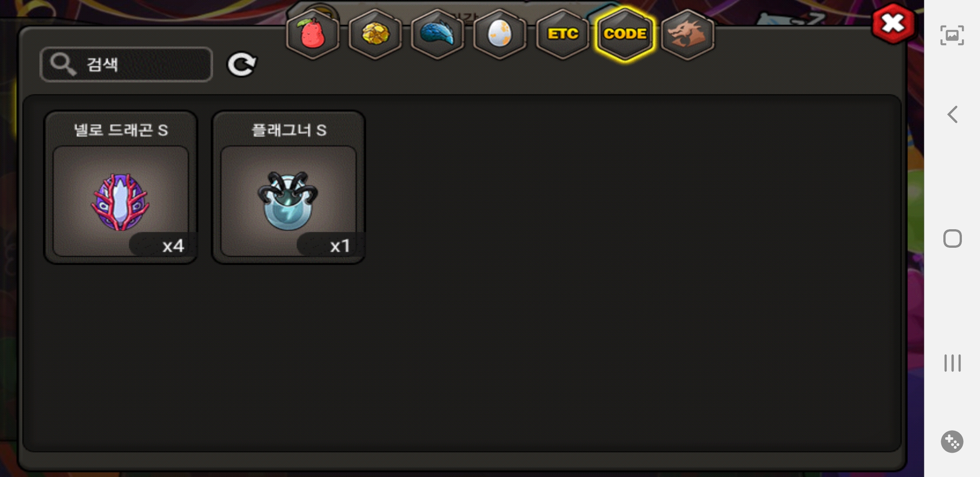
Task: Click the 검색 search input field
Action: click(126, 64)
